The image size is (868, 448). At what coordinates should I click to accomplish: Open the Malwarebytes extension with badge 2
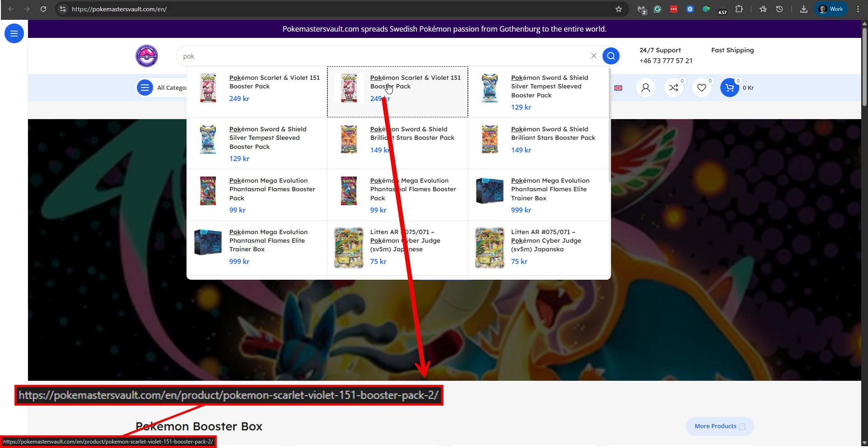click(x=642, y=9)
